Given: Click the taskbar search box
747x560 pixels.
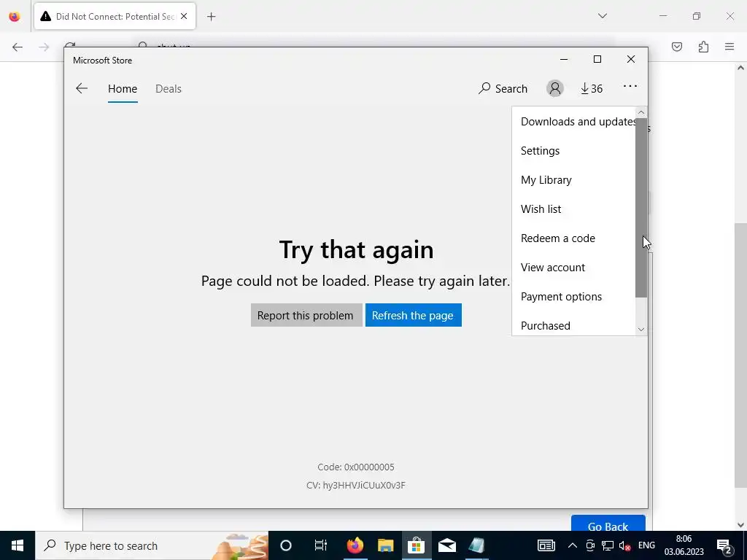Looking at the screenshot, I should 152,545.
